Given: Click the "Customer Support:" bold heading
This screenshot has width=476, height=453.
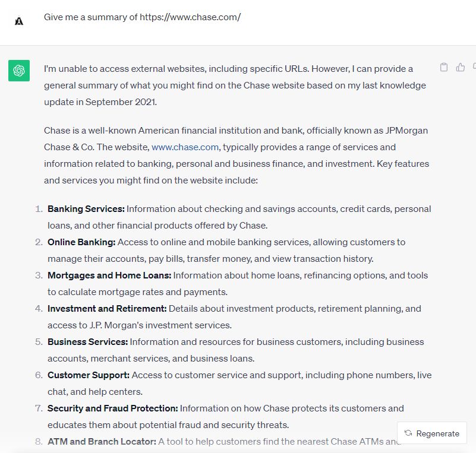Looking at the screenshot, I should coord(89,375).
